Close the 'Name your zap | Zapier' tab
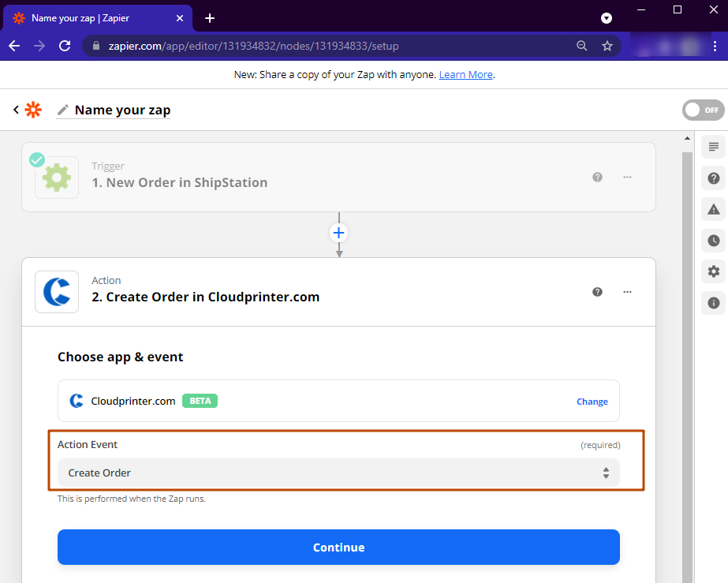Image resolution: width=728 pixels, height=583 pixels. (180, 18)
